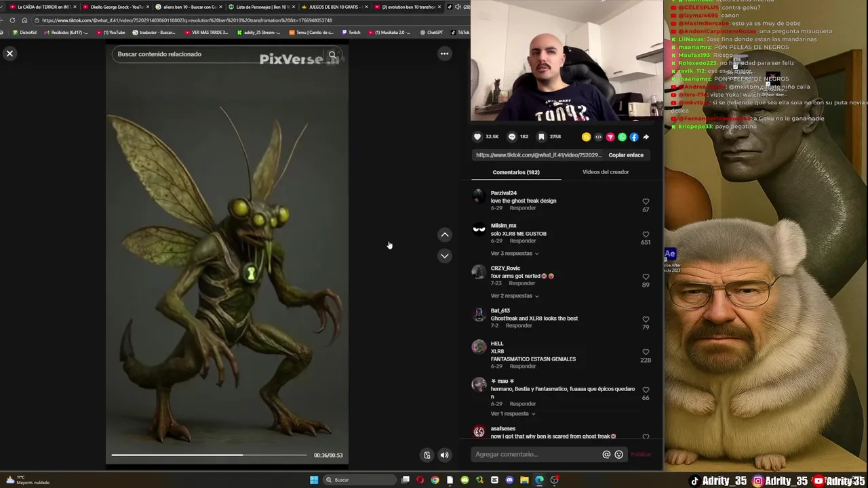Click Copiar enlace button
This screenshot has width=868, height=488.
626,155
